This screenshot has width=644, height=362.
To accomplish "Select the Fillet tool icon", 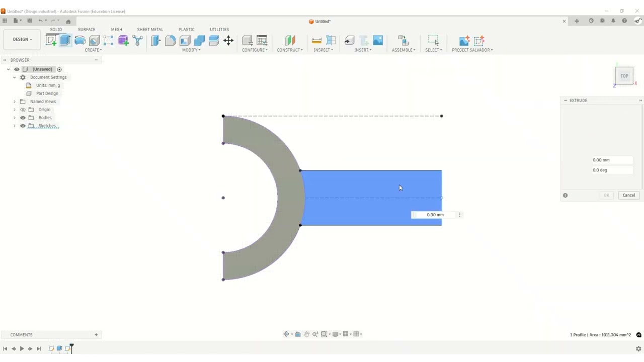I will coord(170,41).
